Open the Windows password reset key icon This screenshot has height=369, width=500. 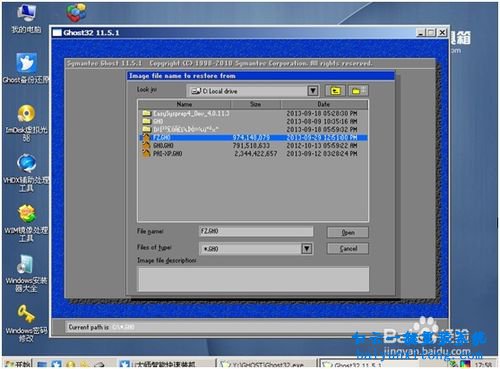(26, 323)
